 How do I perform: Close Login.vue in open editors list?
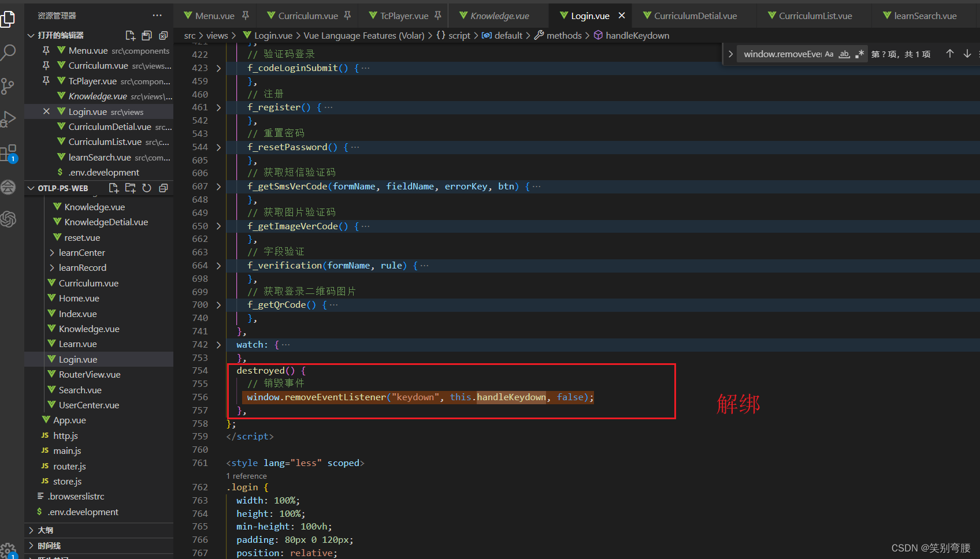[x=46, y=111]
